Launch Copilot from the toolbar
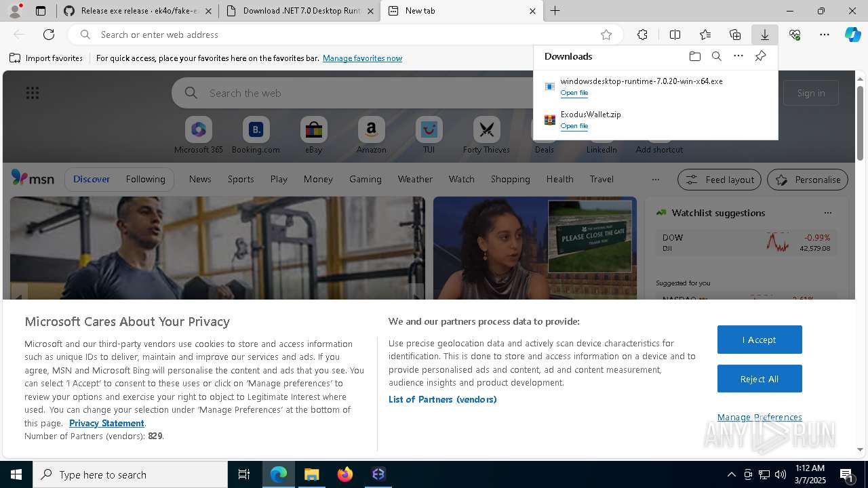 pos(852,35)
